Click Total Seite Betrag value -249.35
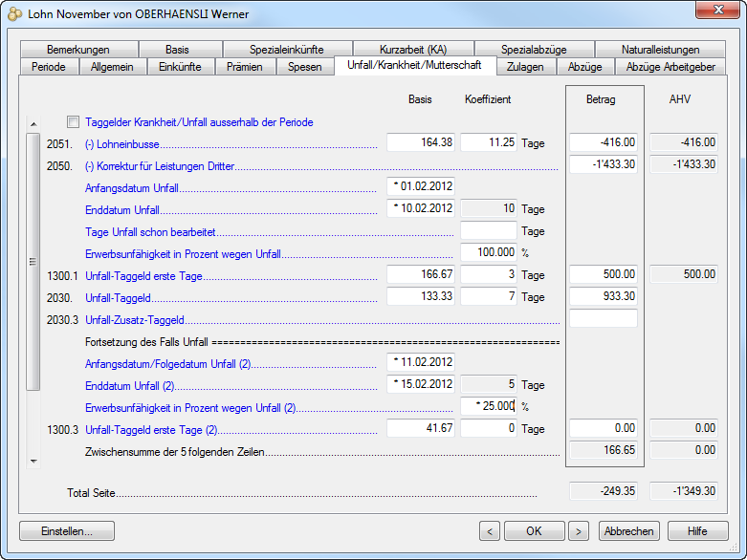This screenshot has height=560, width=747. coord(604,491)
